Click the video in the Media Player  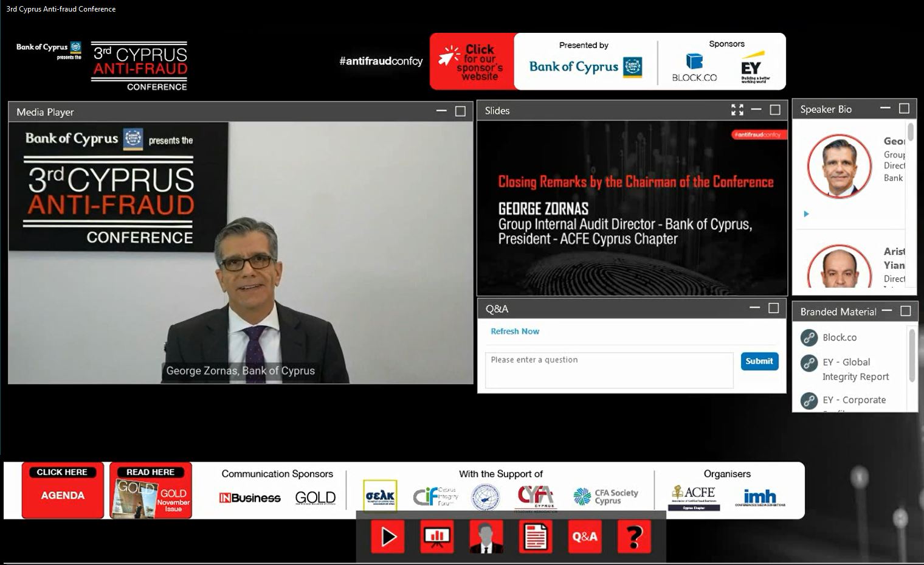[241, 252]
